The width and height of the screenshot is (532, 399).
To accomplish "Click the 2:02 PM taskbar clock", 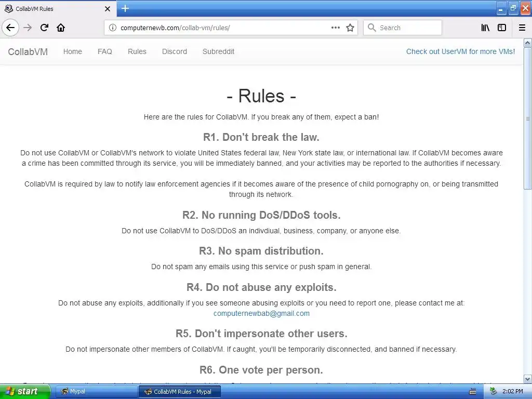I will coord(512,392).
